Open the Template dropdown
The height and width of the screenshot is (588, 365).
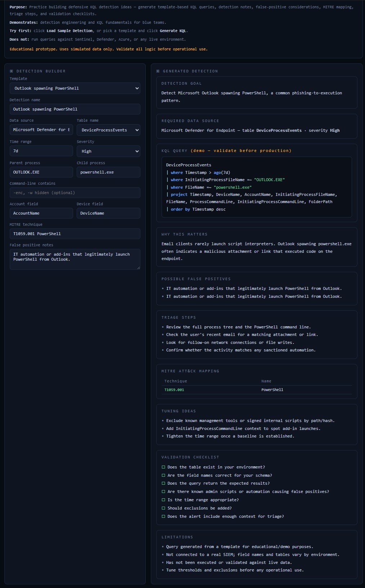pos(75,88)
